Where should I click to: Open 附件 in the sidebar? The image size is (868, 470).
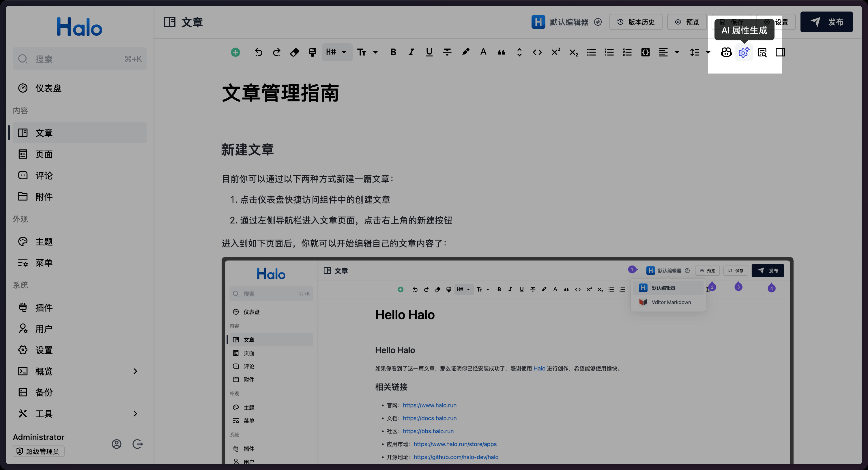(x=80, y=197)
